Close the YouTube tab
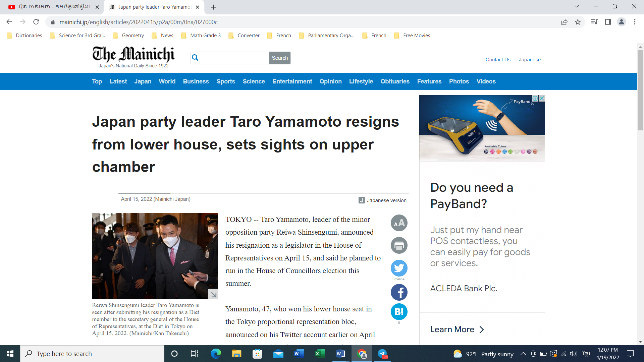Image resolution: width=644 pixels, height=362 pixels. (97, 7)
